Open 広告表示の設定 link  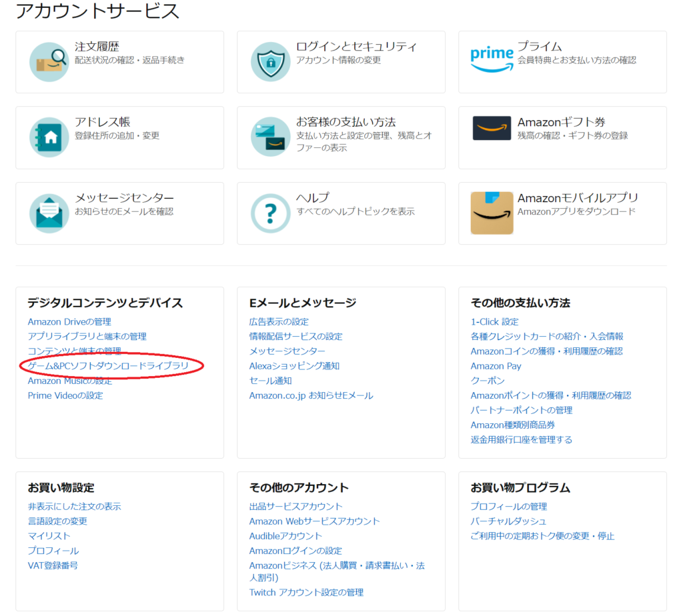click(x=279, y=322)
